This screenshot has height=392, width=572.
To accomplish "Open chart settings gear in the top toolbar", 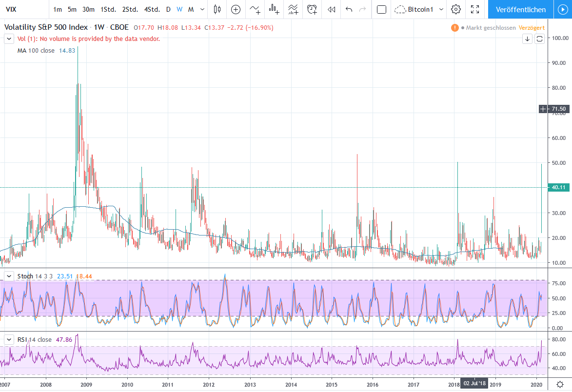I will click(x=456, y=9).
